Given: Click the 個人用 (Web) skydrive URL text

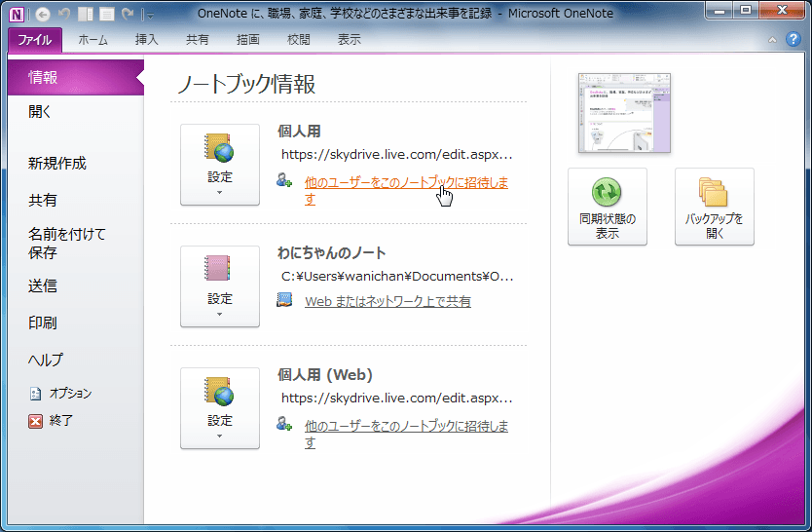Looking at the screenshot, I should (x=397, y=398).
